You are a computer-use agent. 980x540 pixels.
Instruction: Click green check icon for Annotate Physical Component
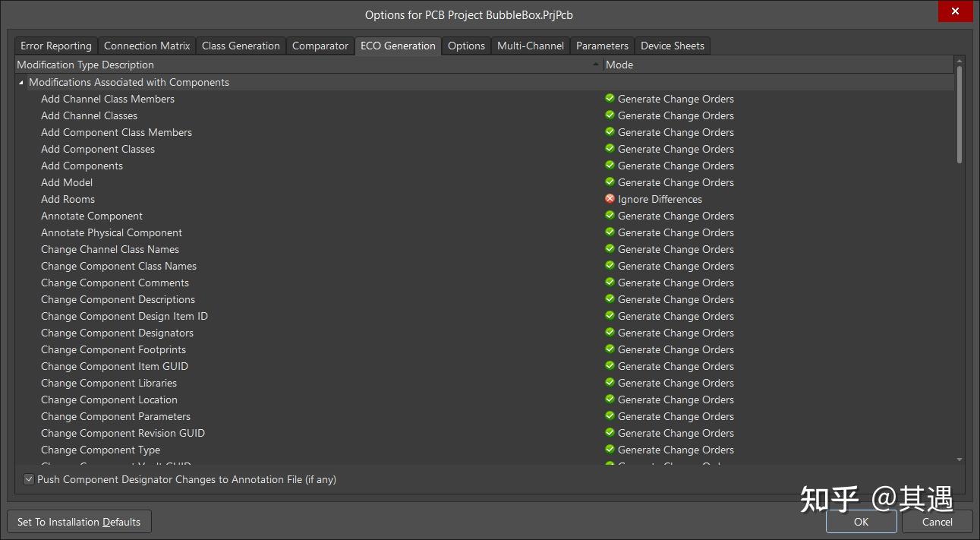click(x=610, y=232)
